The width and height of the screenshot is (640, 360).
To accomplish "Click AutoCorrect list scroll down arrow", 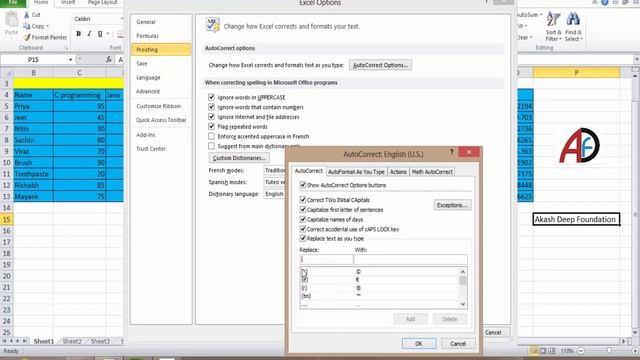I will tap(462, 304).
